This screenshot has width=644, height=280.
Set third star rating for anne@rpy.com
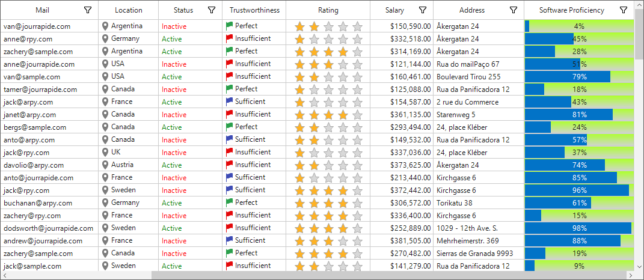pos(328,40)
